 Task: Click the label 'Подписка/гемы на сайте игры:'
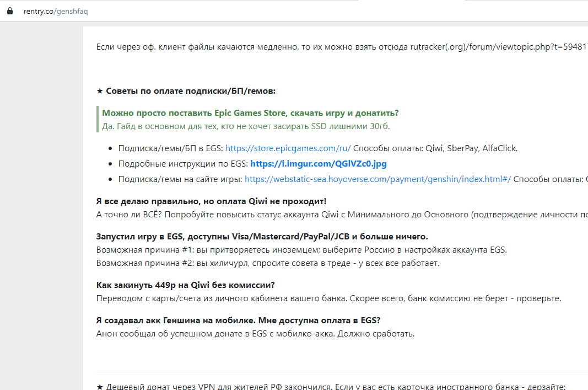180,179
